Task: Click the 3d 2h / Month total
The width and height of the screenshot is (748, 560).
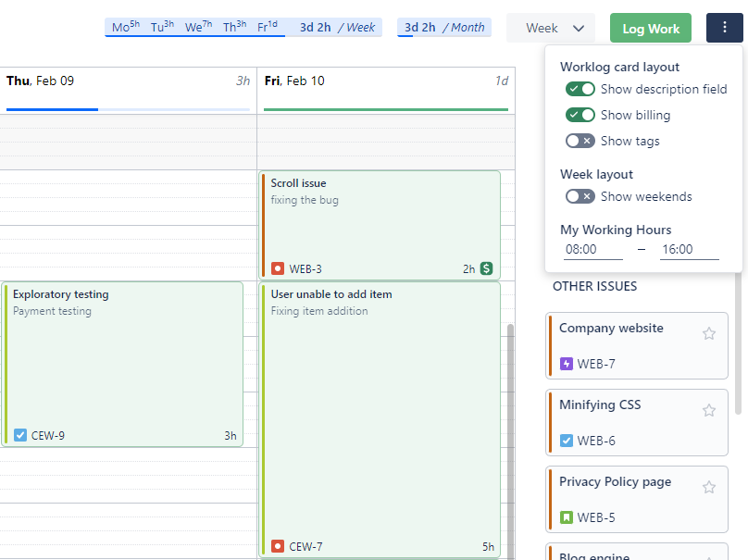Action: [444, 27]
